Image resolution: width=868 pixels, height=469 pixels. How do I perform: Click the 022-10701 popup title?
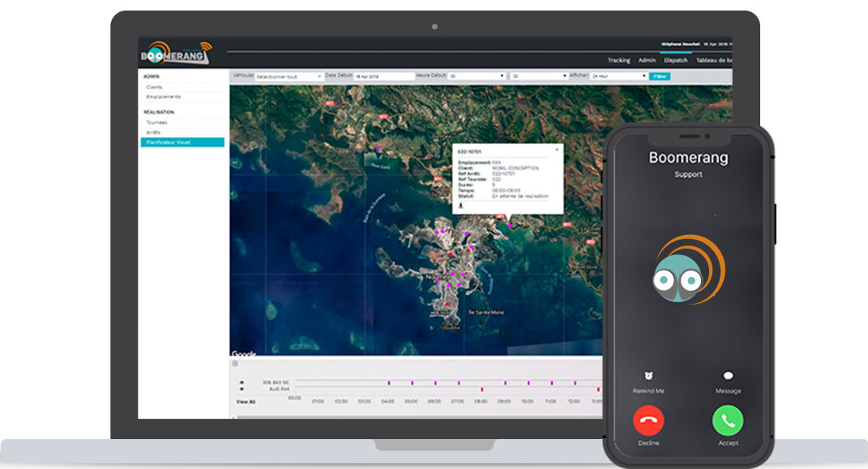pyautogui.click(x=469, y=151)
